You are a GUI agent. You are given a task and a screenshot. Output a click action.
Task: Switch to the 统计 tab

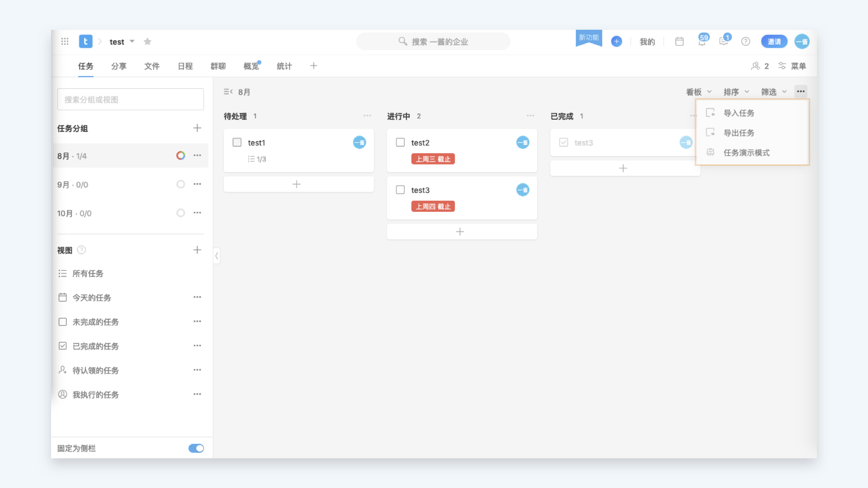point(284,66)
